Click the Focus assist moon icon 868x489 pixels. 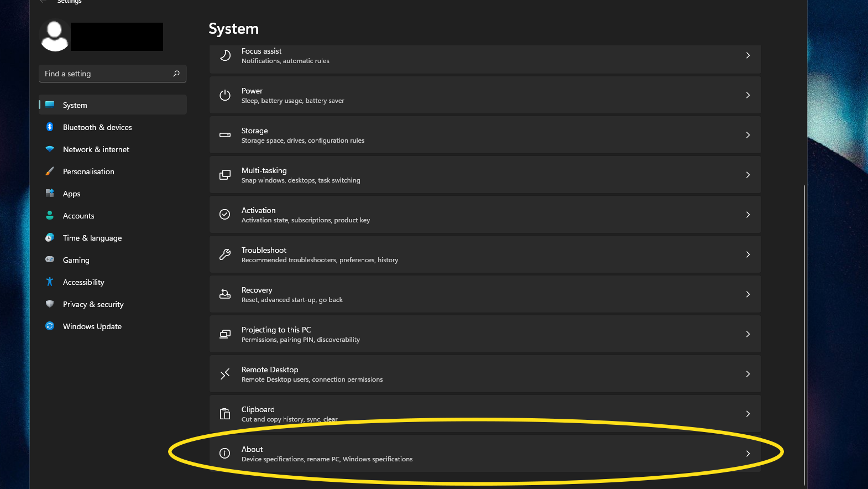[225, 55]
